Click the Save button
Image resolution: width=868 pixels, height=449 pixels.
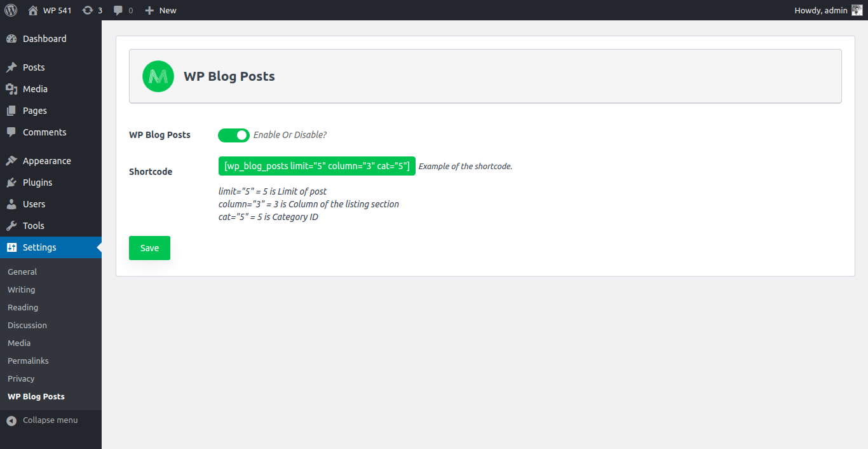point(149,248)
